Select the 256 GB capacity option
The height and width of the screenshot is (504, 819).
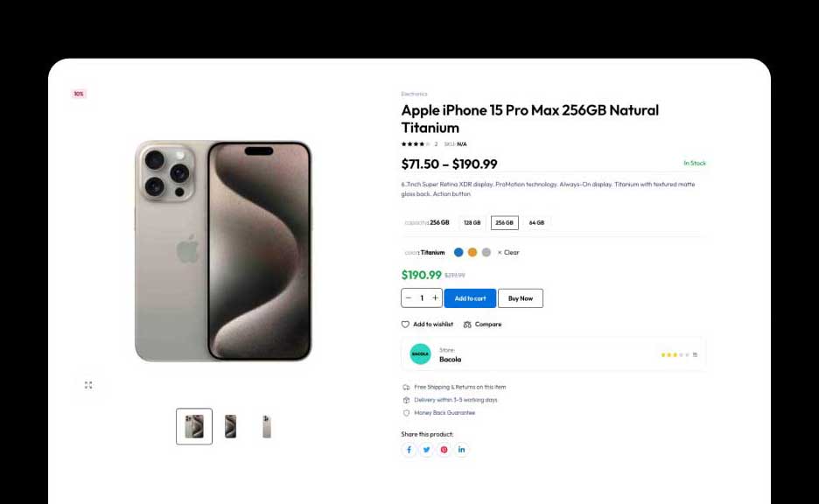point(505,223)
